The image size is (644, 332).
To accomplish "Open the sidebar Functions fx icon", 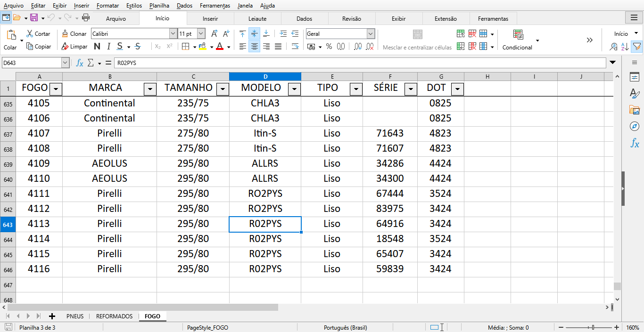I will (x=635, y=143).
